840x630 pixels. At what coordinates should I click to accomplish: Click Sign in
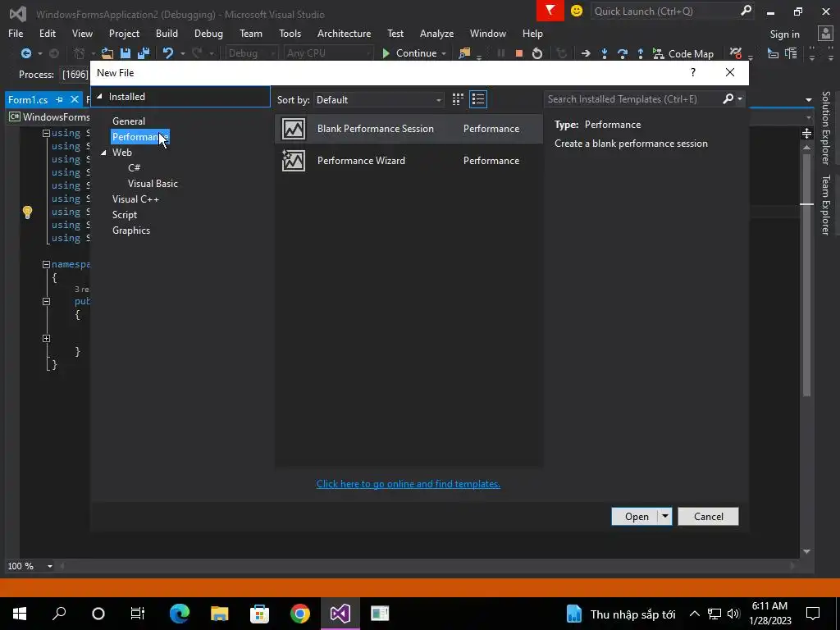coord(784,34)
